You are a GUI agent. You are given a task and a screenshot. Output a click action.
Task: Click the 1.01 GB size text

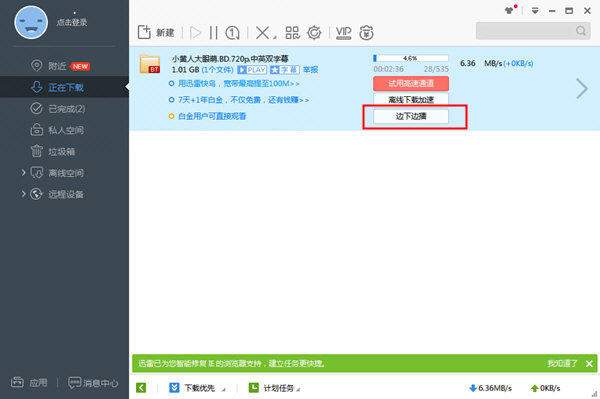(185, 70)
